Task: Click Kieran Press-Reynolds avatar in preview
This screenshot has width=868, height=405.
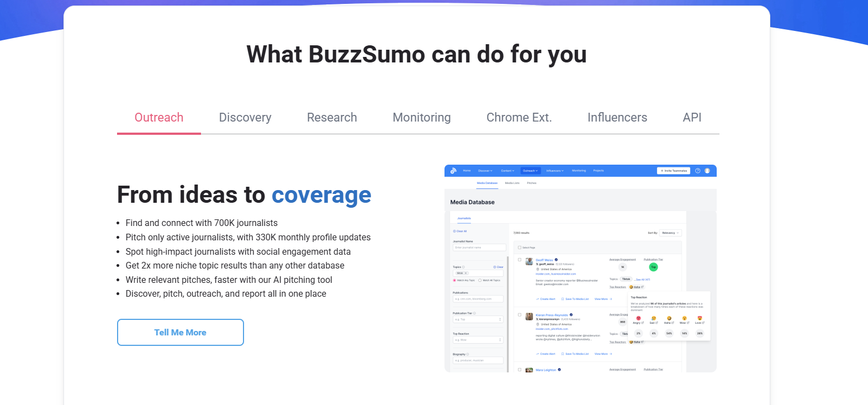Action: pyautogui.click(x=529, y=317)
